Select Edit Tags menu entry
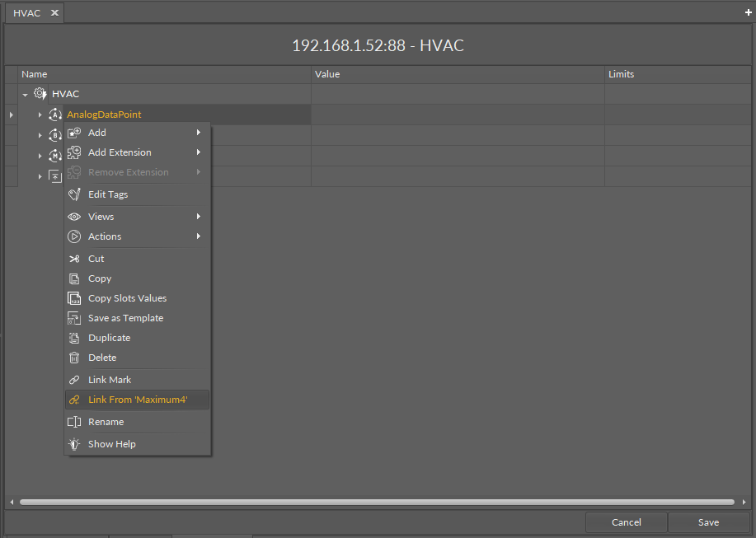Image resolution: width=756 pixels, height=538 pixels. coord(138,194)
